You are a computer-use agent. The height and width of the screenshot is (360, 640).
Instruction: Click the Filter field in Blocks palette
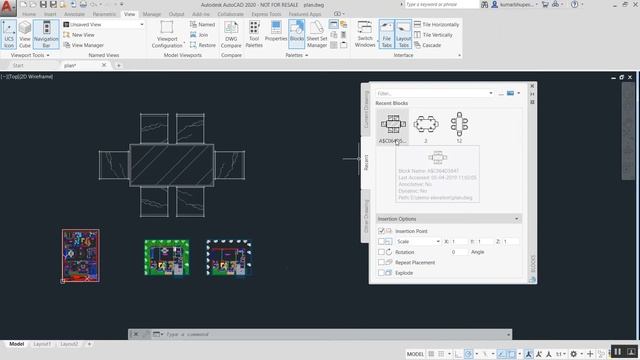point(435,93)
